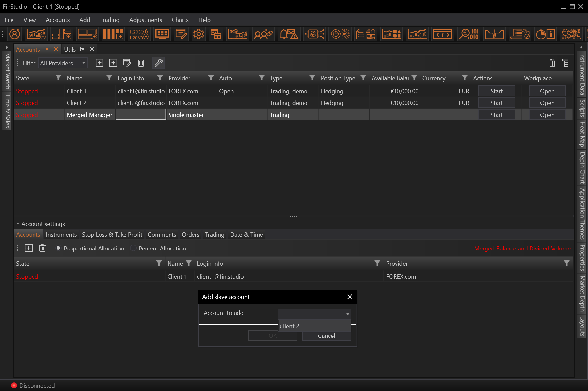588x391 pixels.
Task: Filter the State column in accounts table
Action: [58, 78]
